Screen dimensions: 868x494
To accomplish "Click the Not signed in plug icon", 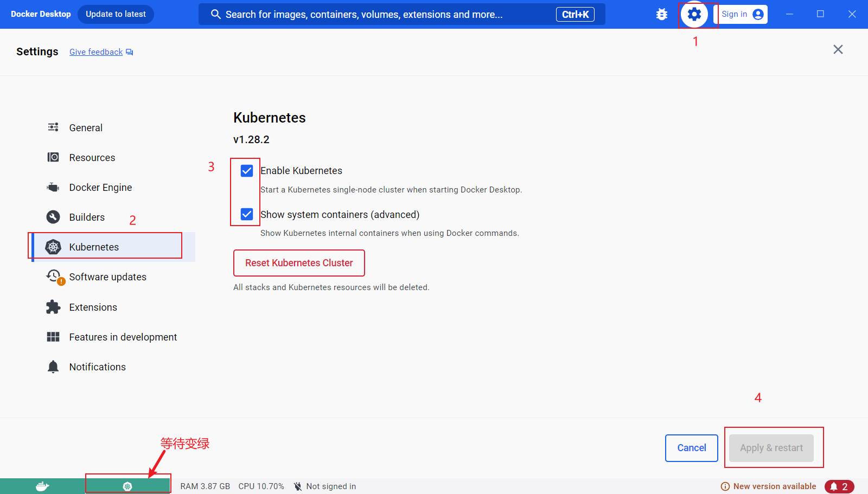I will tap(298, 486).
